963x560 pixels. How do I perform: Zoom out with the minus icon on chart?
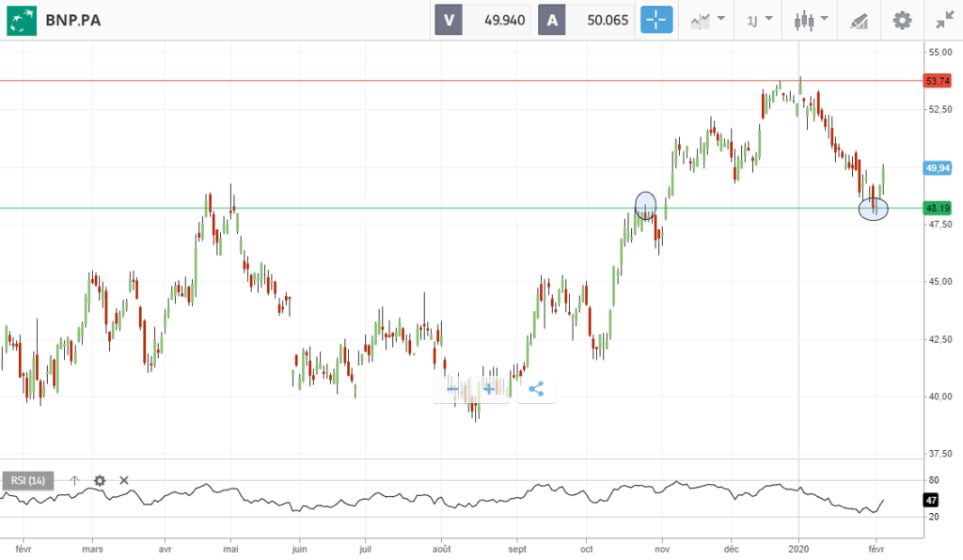453,389
